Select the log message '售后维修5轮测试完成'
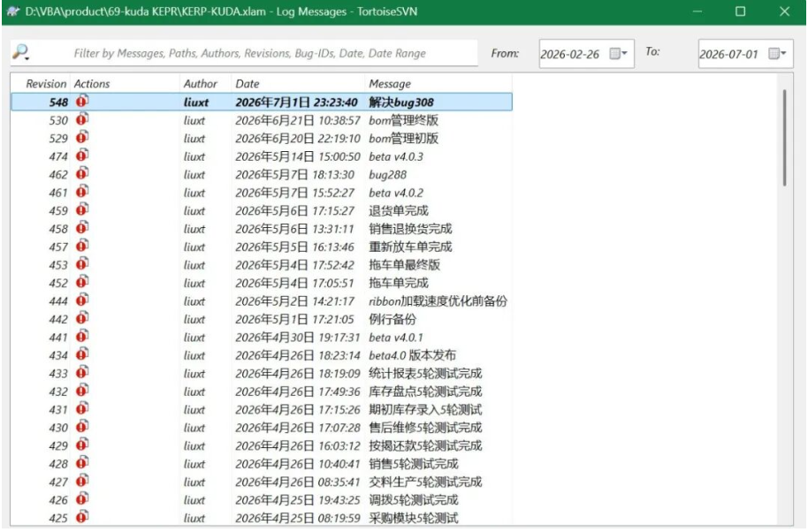This screenshot has width=808, height=532. [425, 428]
